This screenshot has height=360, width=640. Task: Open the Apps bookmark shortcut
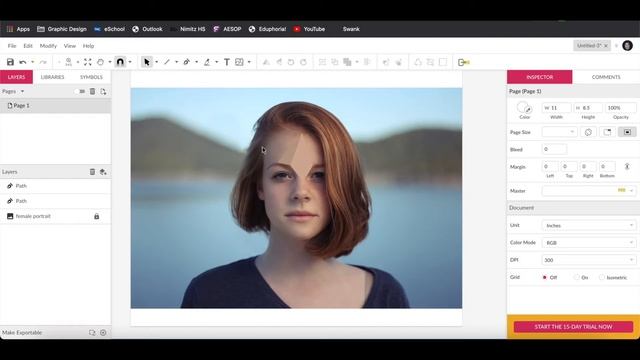tap(18, 29)
